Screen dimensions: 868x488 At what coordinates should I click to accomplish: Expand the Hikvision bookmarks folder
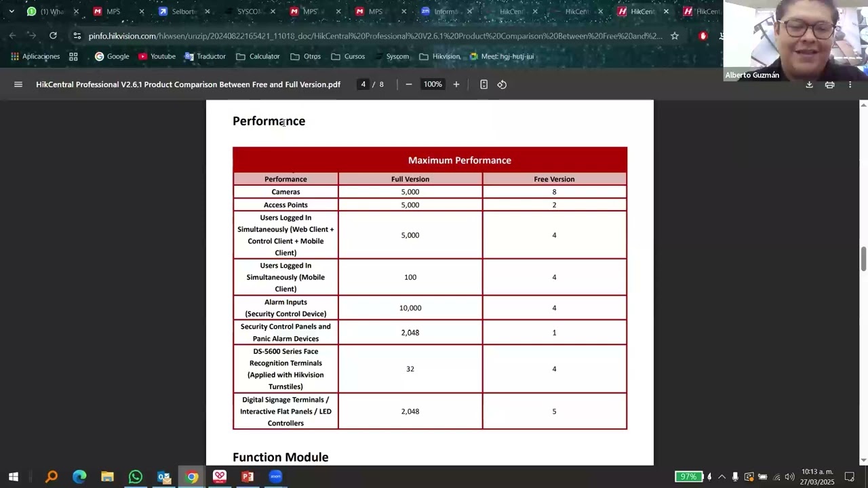click(x=439, y=56)
